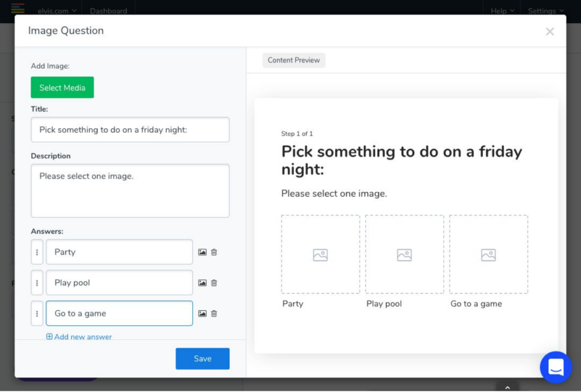This screenshot has height=392, width=581.
Task: Click the Add new answer link
Action: coord(79,337)
